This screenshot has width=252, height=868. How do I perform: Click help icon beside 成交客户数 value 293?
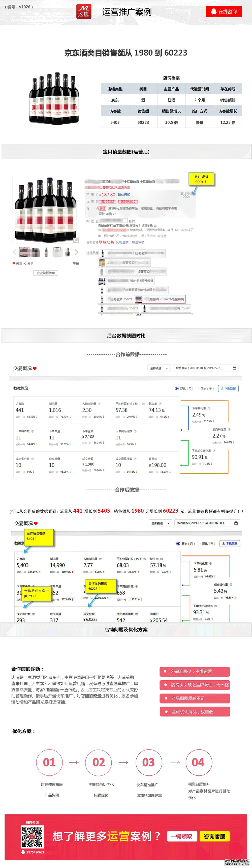coord(34,614)
